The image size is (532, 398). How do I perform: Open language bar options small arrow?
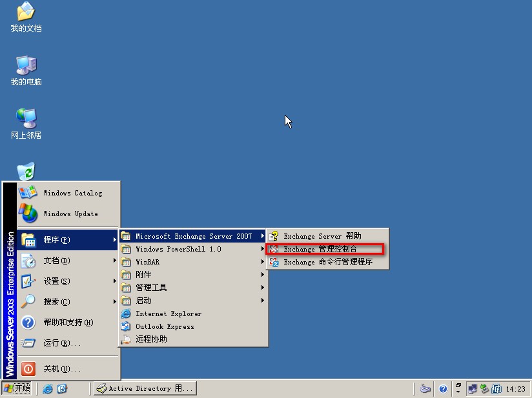[x=458, y=392]
